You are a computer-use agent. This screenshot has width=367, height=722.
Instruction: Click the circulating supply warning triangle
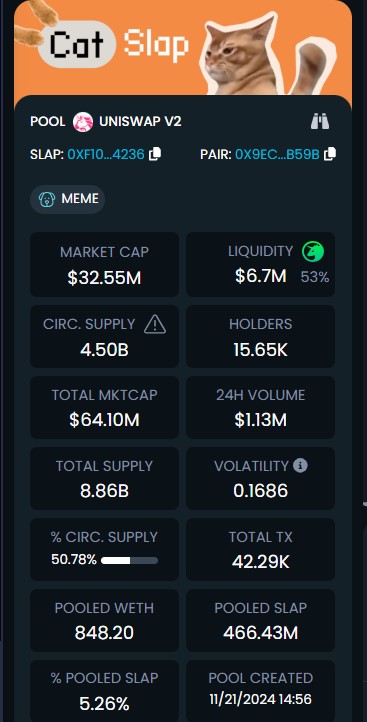tap(155, 325)
